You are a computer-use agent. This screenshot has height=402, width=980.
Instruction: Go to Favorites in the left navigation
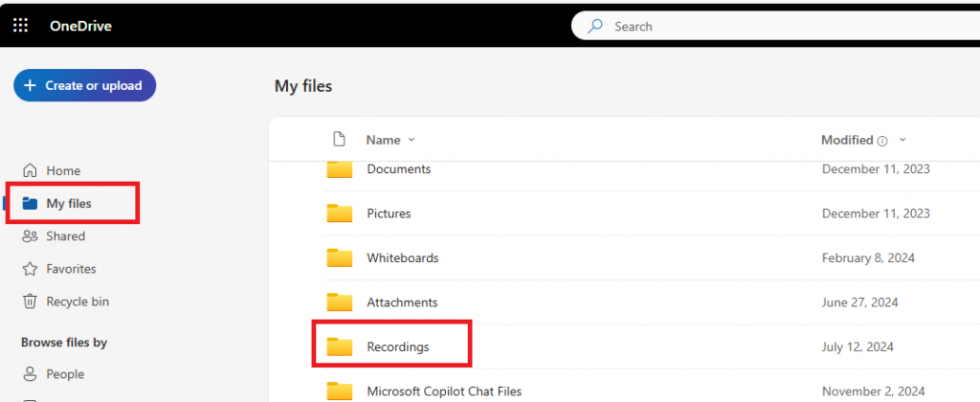(x=71, y=269)
